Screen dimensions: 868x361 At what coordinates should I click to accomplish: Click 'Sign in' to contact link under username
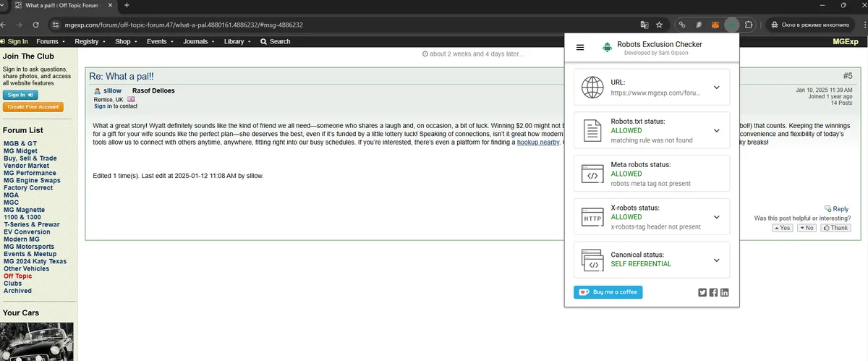(103, 106)
